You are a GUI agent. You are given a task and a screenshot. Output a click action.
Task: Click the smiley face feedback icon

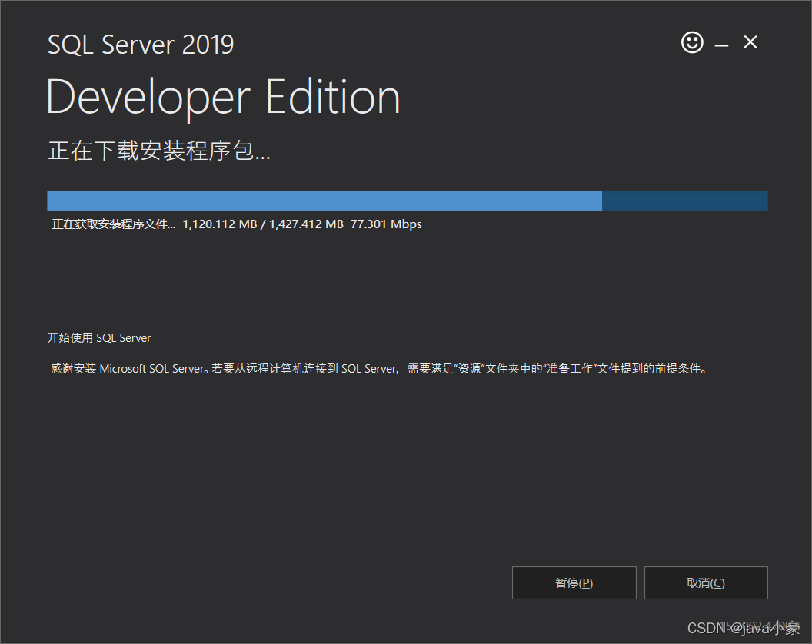click(692, 42)
